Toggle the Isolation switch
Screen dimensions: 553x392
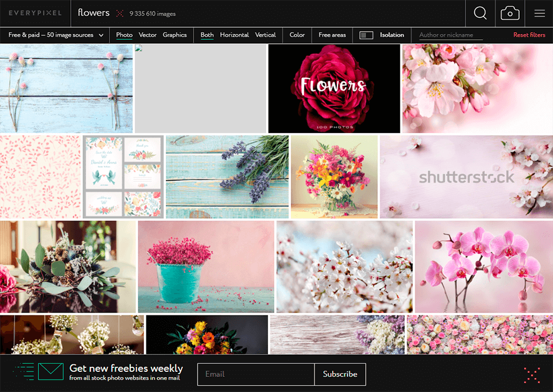pyautogui.click(x=366, y=35)
